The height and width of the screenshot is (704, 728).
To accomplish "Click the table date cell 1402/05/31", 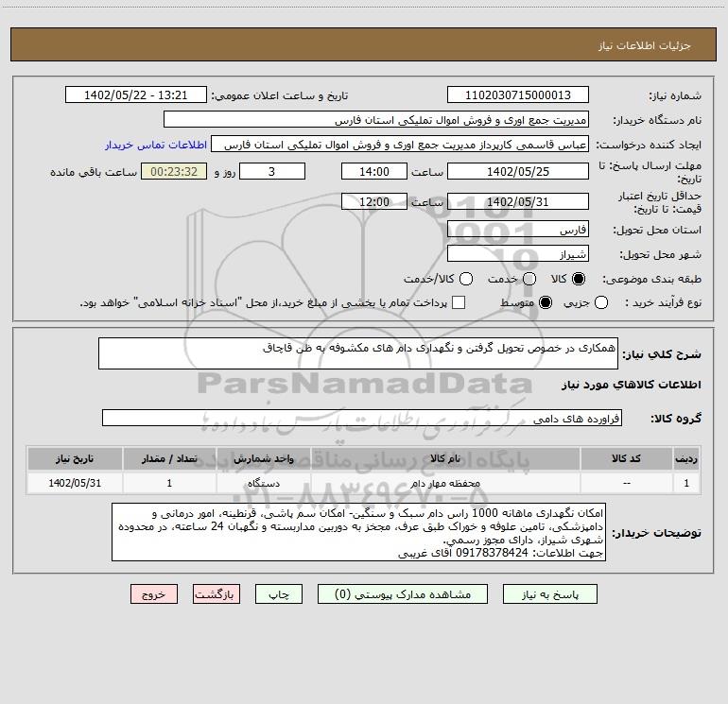I will point(75,483).
